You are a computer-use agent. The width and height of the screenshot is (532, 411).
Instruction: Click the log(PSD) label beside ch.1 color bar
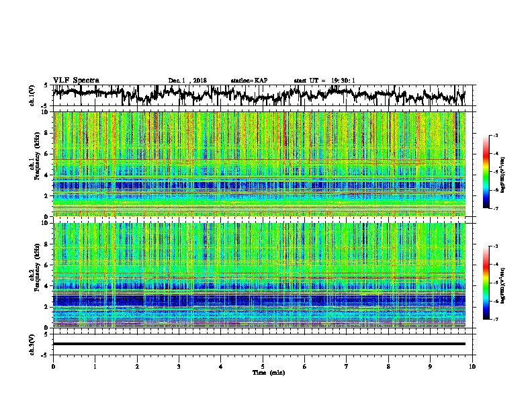coord(503,175)
